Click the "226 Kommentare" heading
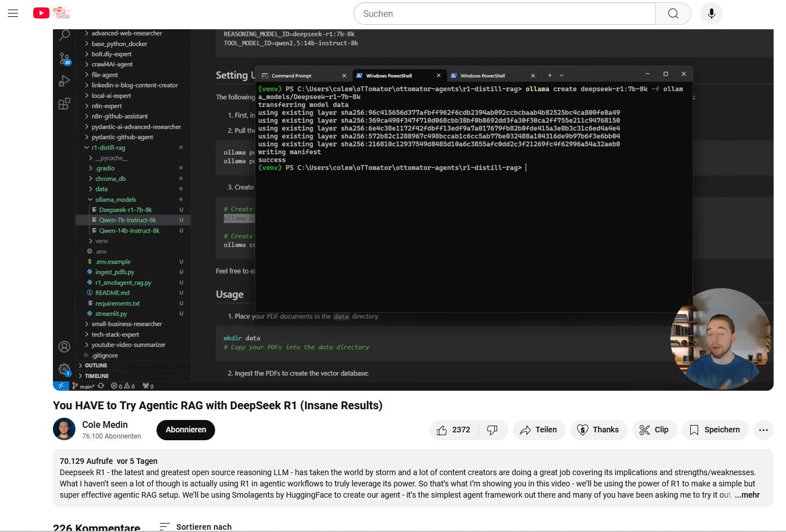The width and height of the screenshot is (786, 532). point(96,527)
